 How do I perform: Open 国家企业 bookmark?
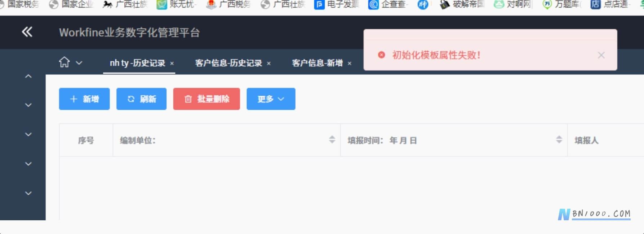pyautogui.click(x=71, y=4)
